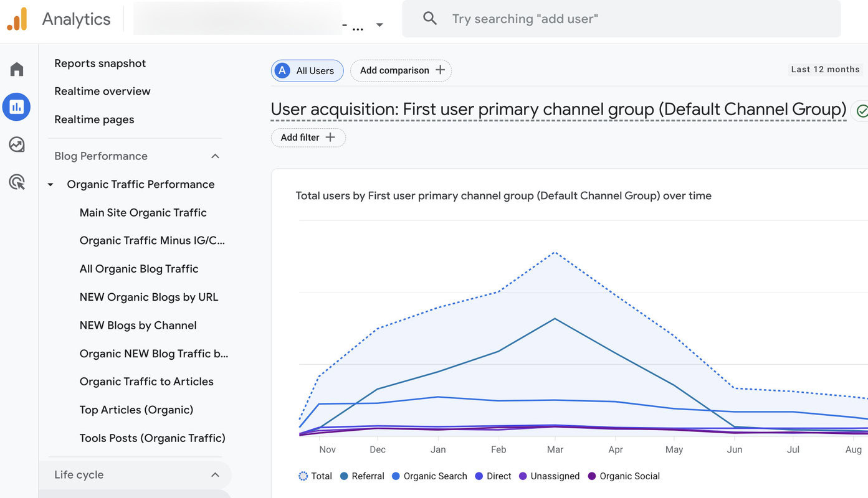Click Add filter below the report title
Viewport: 868px width, 498px height.
[x=308, y=137]
